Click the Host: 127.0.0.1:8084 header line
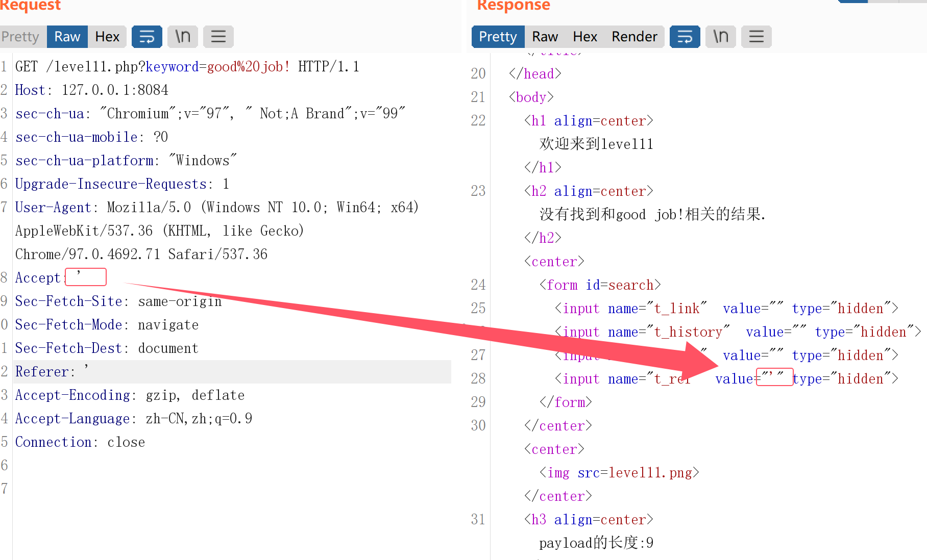The height and width of the screenshot is (560, 927). tap(92, 90)
